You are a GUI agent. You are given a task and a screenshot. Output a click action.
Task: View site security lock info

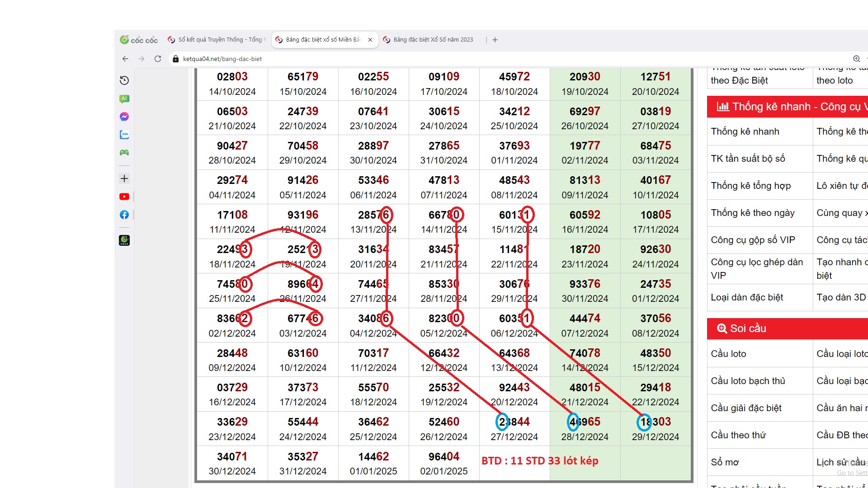[x=176, y=59]
